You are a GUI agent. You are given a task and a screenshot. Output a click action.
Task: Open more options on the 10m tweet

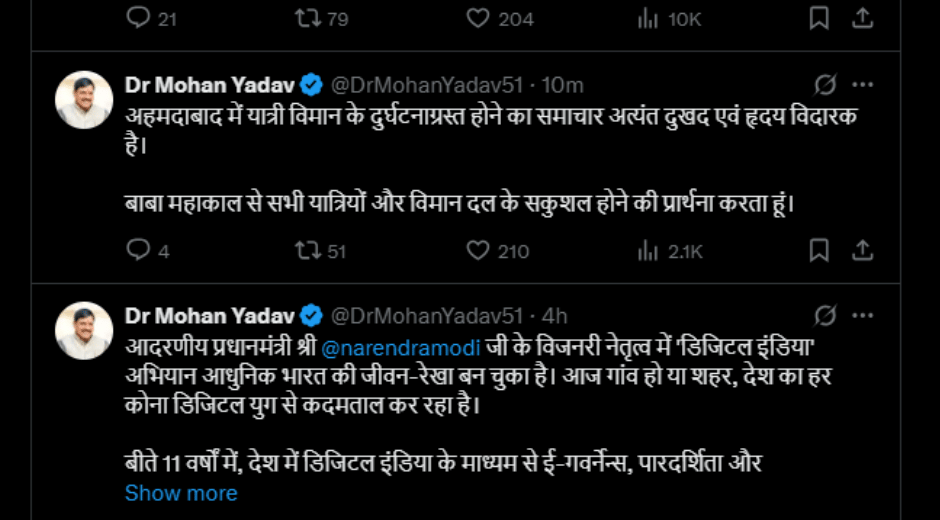pyautogui.click(x=862, y=85)
